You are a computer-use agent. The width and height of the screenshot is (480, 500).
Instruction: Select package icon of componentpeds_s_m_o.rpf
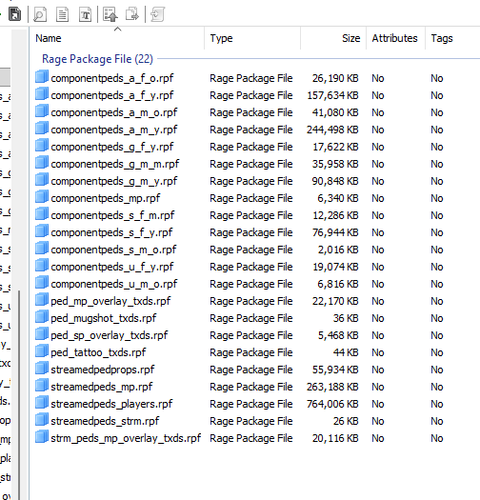pyautogui.click(x=42, y=248)
